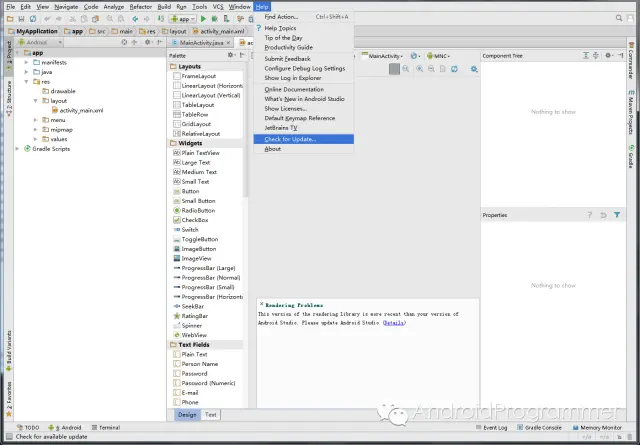Click the Make Project build icon
The width and height of the screenshot is (640, 445).
(x=161, y=19)
